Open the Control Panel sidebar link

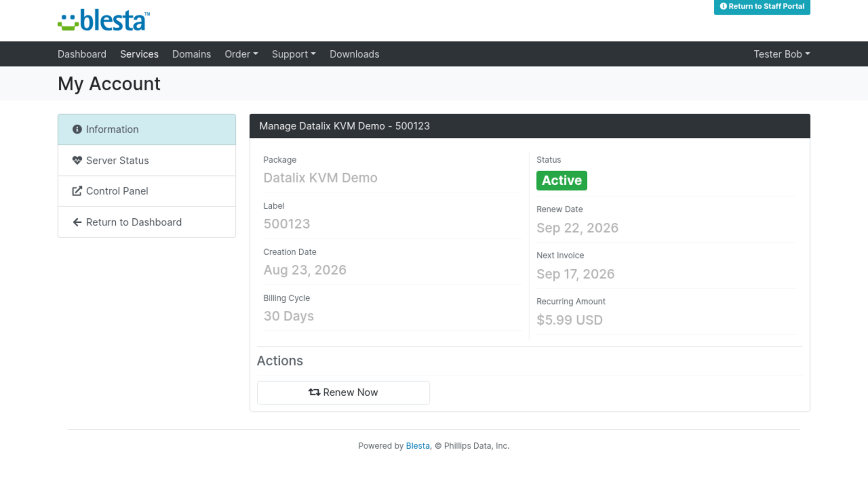tap(147, 191)
